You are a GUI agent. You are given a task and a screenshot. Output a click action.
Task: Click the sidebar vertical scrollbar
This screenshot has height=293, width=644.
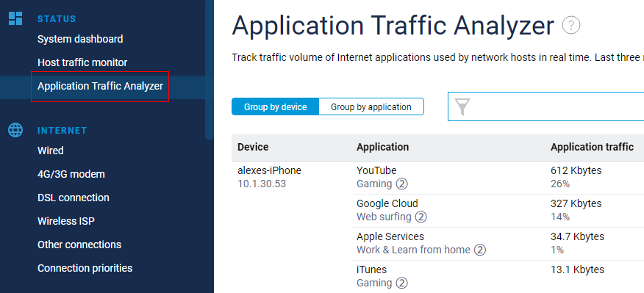[210, 70]
